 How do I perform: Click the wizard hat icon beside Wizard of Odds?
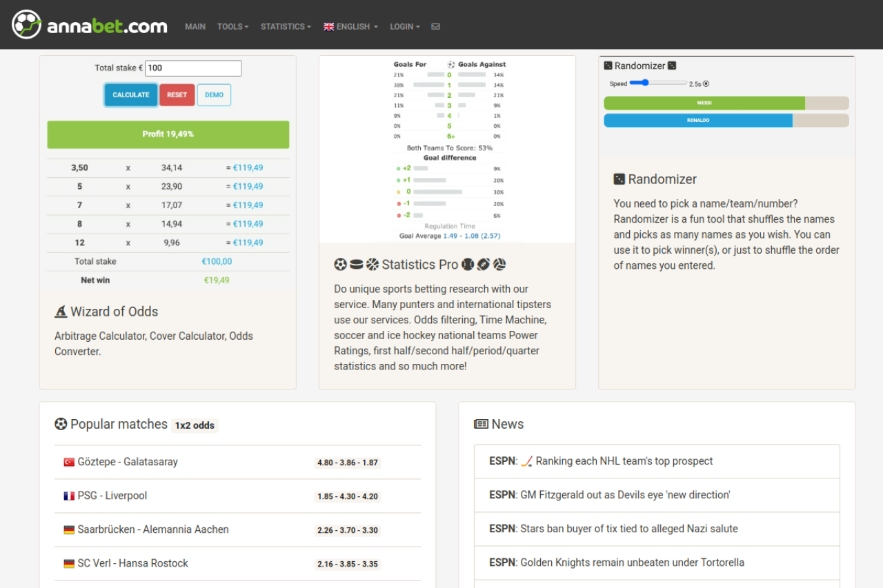pyautogui.click(x=61, y=312)
